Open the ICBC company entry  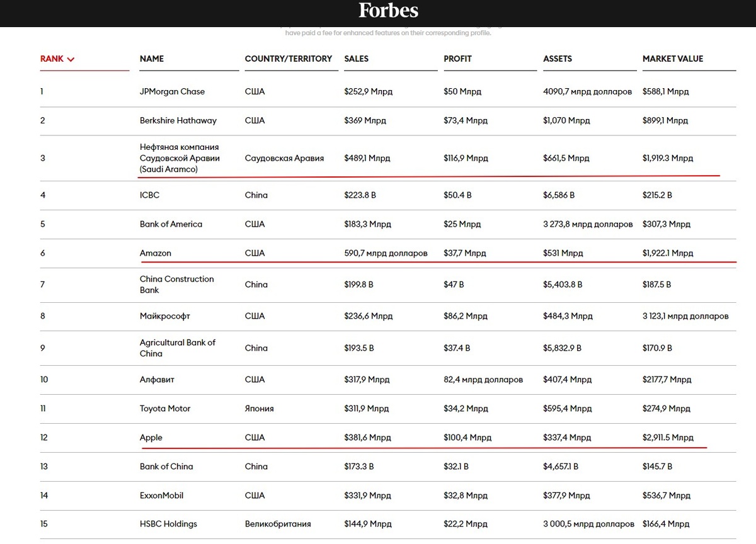149,195
